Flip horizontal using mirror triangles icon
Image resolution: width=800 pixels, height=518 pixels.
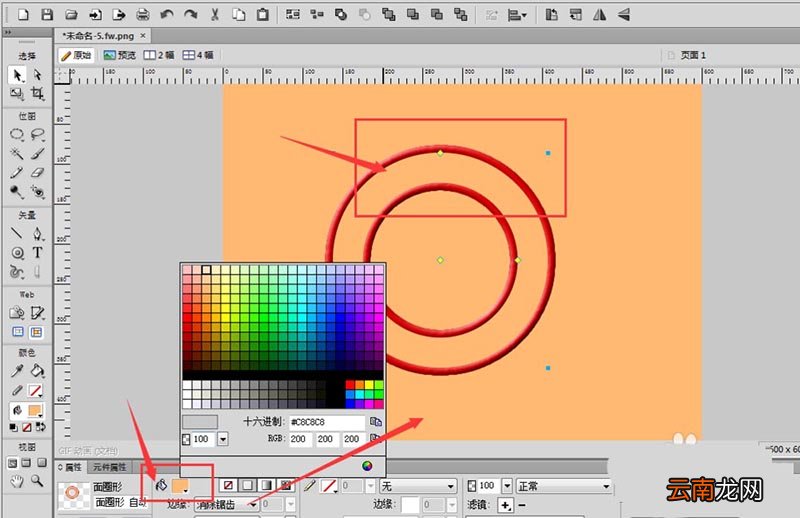pyautogui.click(x=599, y=15)
